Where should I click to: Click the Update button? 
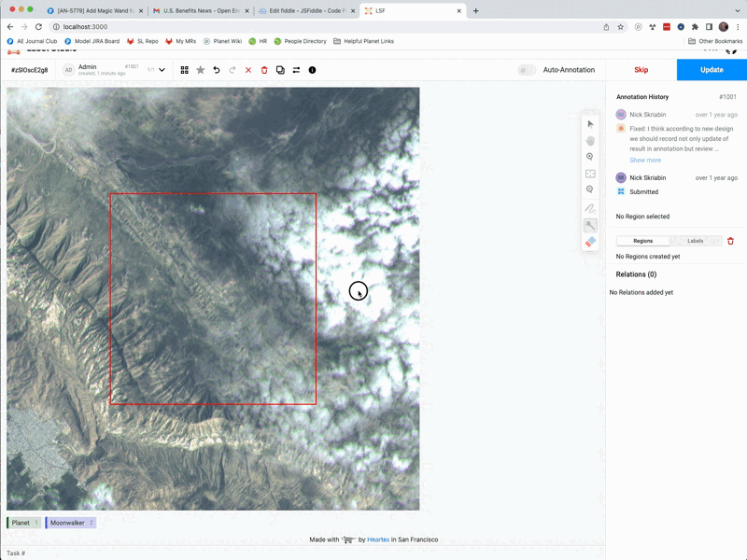(711, 69)
